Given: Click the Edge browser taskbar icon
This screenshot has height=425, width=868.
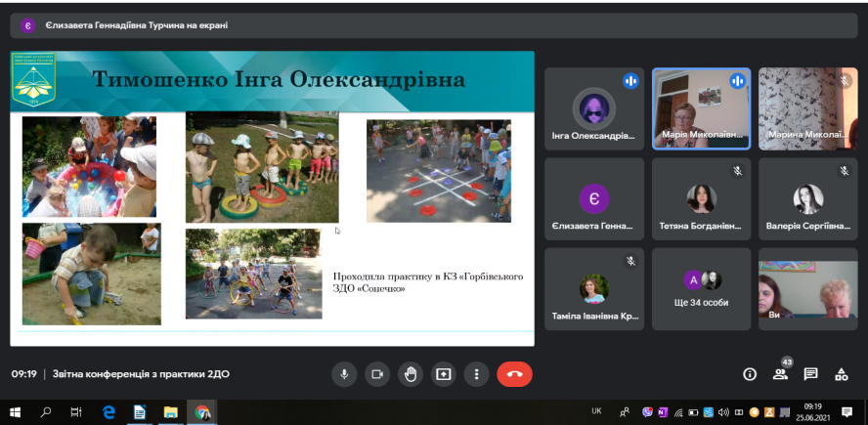Looking at the screenshot, I should 109,412.
